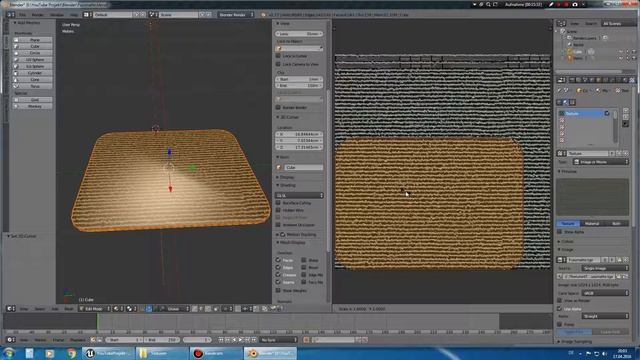Viewport: 640px width, 360px height.
Task: Open the Render menu
Action: click(38, 15)
